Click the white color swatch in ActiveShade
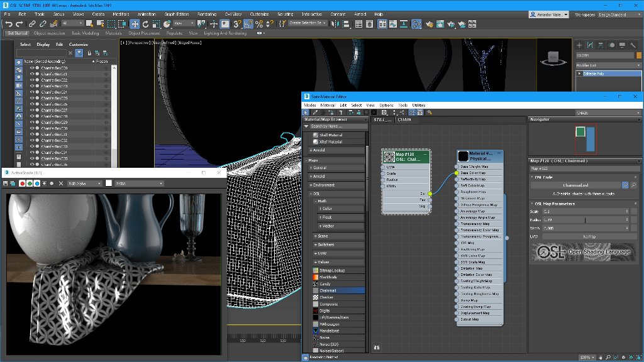 pyautogui.click(x=108, y=184)
